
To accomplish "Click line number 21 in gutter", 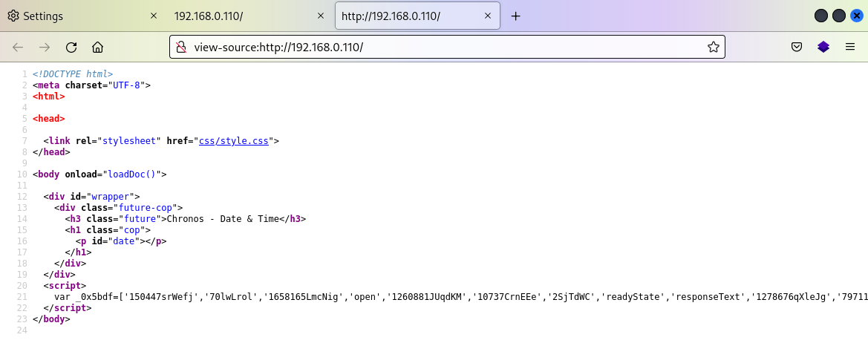I will click(22, 296).
